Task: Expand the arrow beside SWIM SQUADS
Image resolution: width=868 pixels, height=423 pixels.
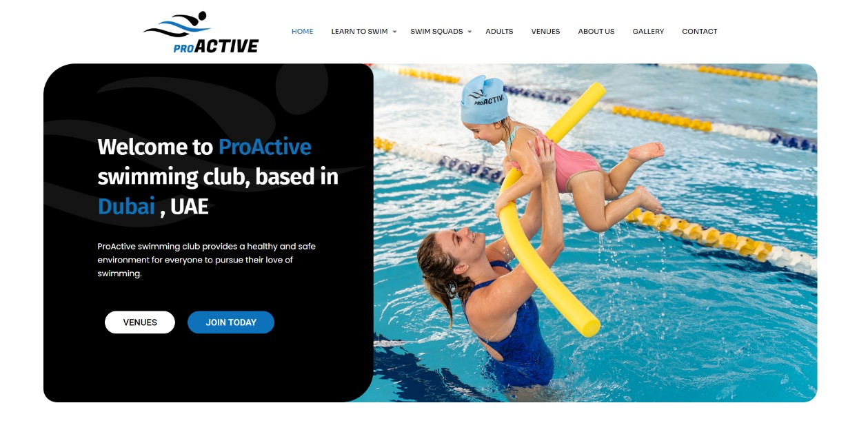Action: [470, 32]
